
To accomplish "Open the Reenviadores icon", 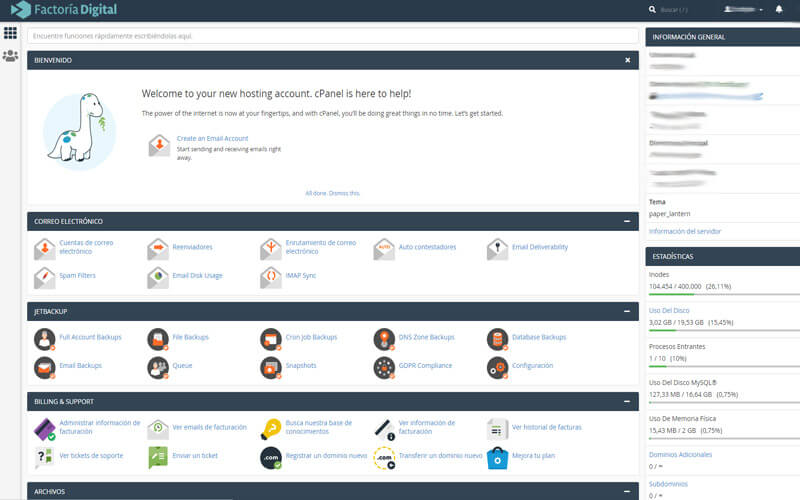I will [x=158, y=249].
